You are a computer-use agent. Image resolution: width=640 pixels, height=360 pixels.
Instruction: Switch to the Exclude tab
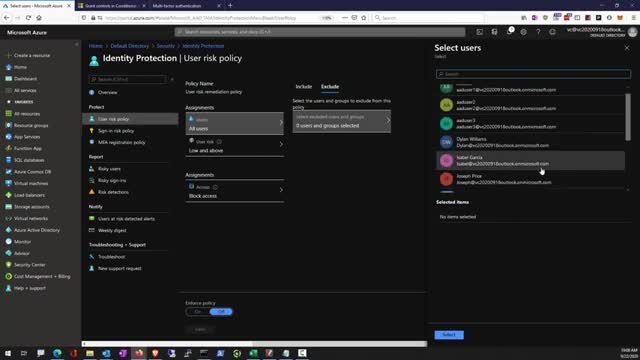pyautogui.click(x=330, y=87)
